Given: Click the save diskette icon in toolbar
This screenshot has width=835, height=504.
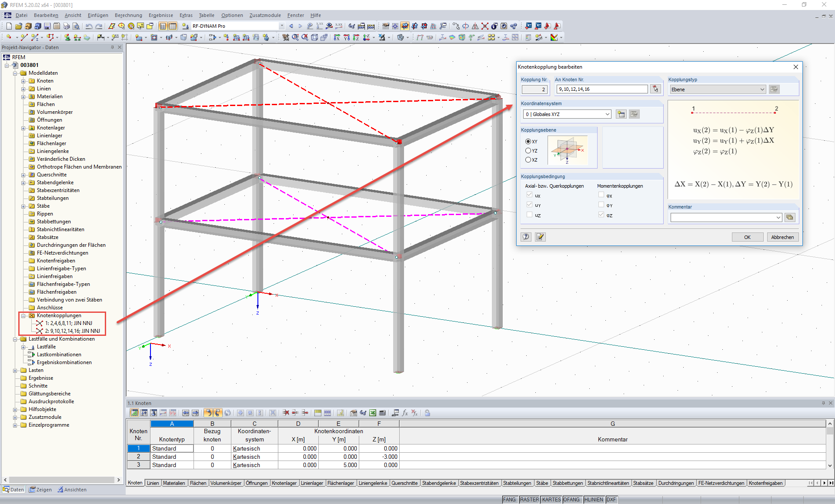Looking at the screenshot, I should point(47,26).
